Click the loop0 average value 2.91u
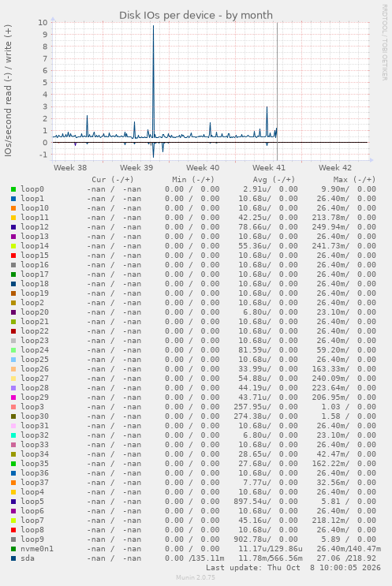The height and width of the screenshot is (586, 392). [256, 189]
